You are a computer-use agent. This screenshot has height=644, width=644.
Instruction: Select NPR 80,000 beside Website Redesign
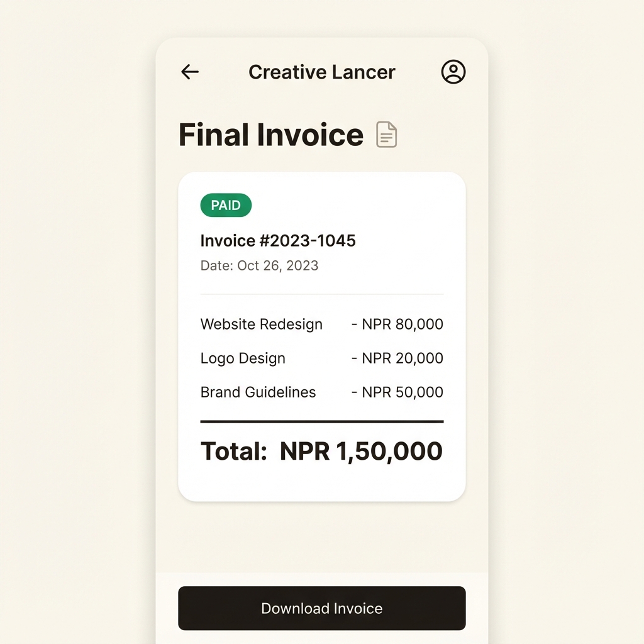[397, 325]
